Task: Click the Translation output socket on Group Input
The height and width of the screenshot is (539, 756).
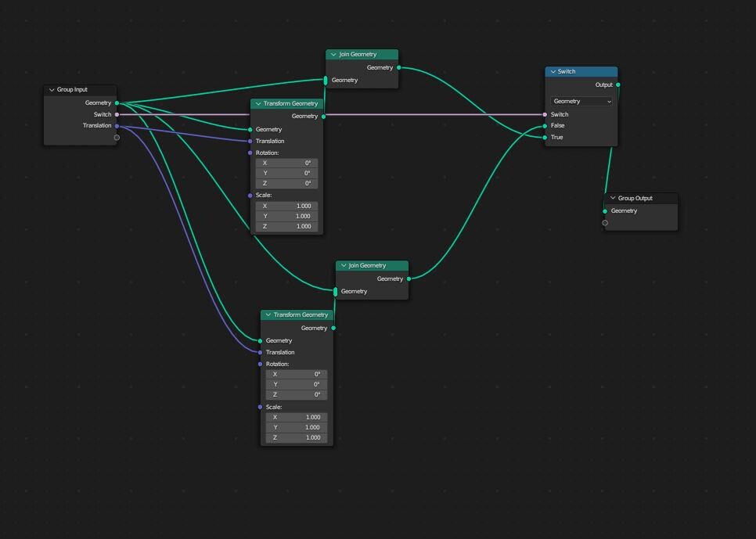Action: tap(116, 125)
